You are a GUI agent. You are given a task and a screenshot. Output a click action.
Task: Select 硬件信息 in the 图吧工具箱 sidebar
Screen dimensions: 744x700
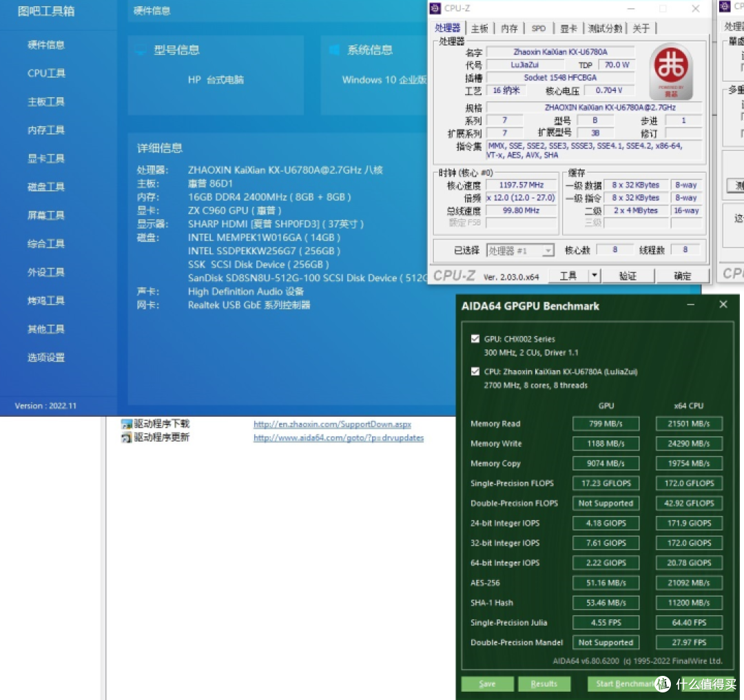(46, 45)
